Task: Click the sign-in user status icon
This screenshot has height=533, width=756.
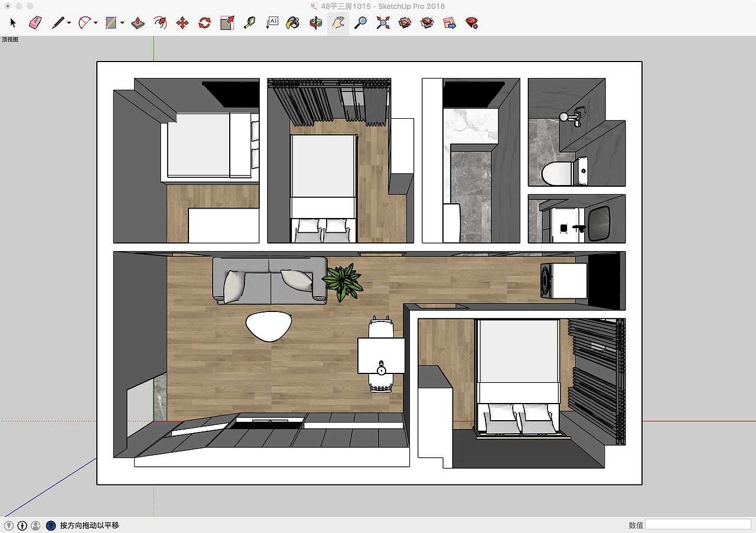Action: pos(35,525)
